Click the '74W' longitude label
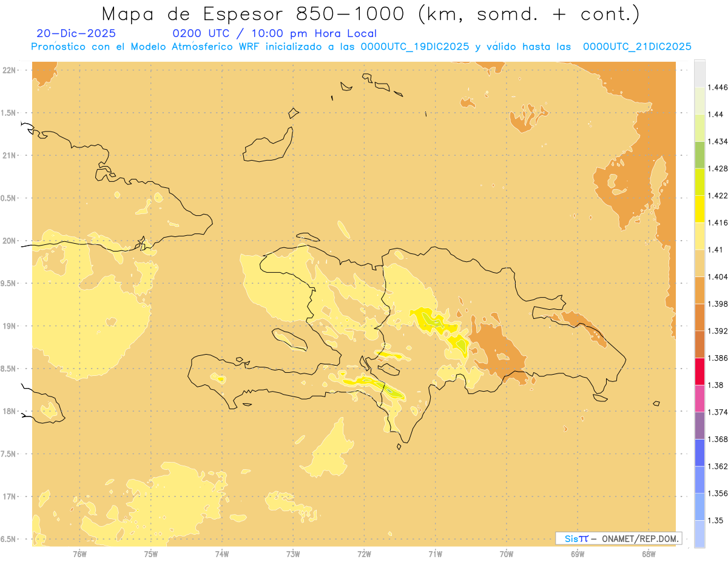Viewport: 728px width, 562px height. [x=222, y=554]
